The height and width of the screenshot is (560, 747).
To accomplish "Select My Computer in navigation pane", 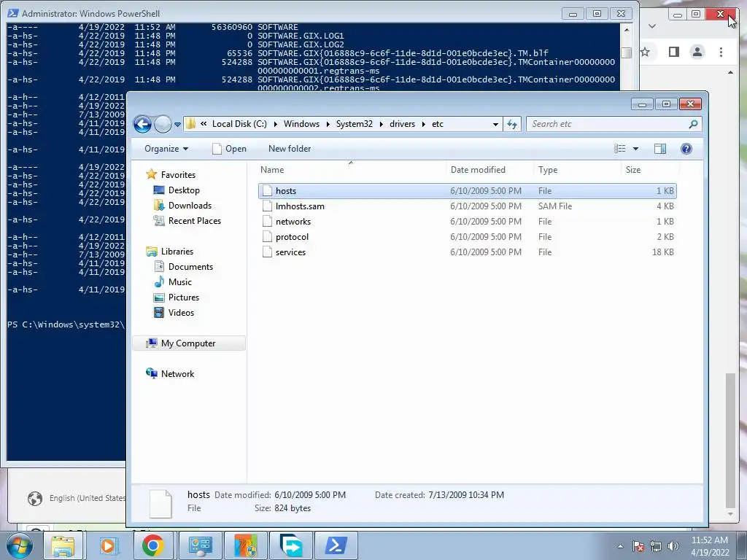I will click(x=189, y=343).
